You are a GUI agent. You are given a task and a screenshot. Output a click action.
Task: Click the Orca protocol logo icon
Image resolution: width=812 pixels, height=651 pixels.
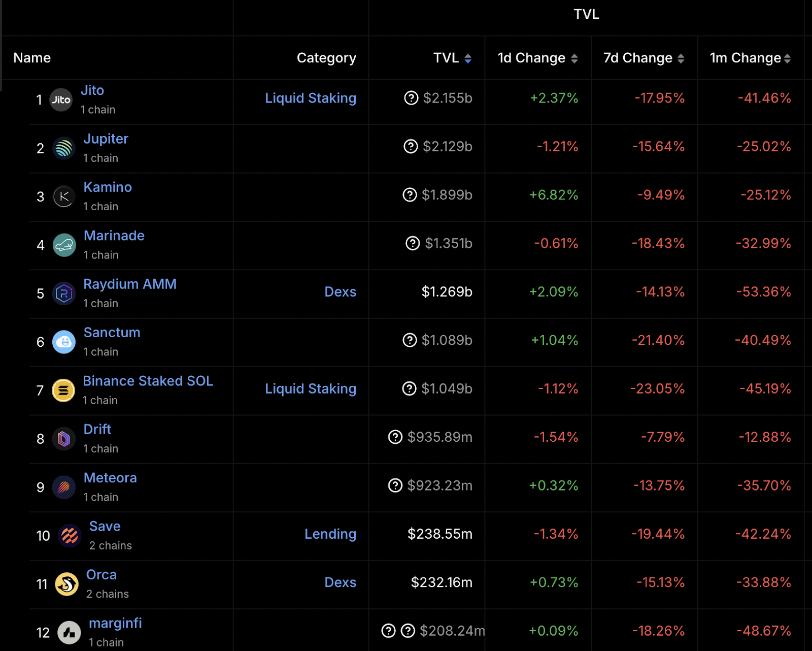(66, 584)
